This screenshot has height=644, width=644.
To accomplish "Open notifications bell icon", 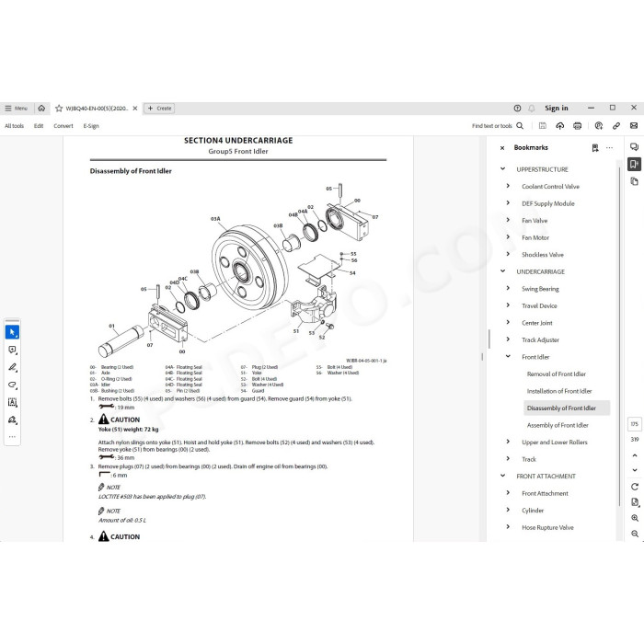I will point(532,109).
